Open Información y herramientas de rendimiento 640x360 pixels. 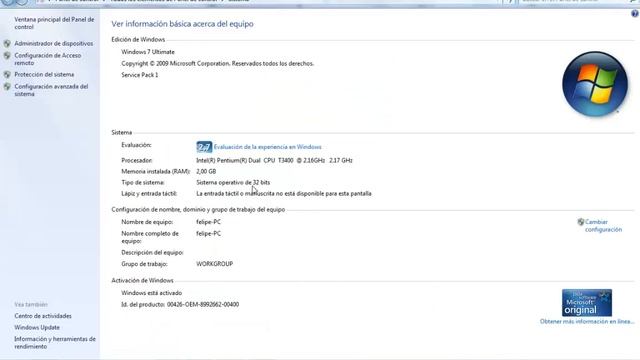click(x=55, y=342)
